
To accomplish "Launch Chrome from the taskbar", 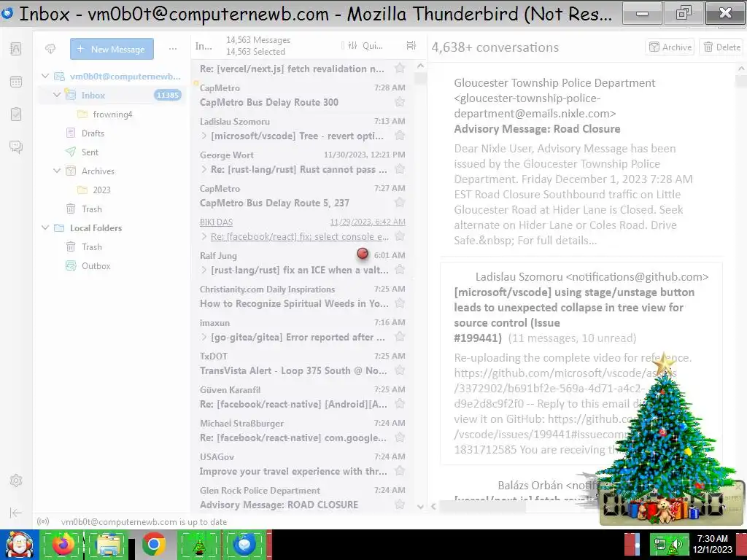I will [x=153, y=544].
